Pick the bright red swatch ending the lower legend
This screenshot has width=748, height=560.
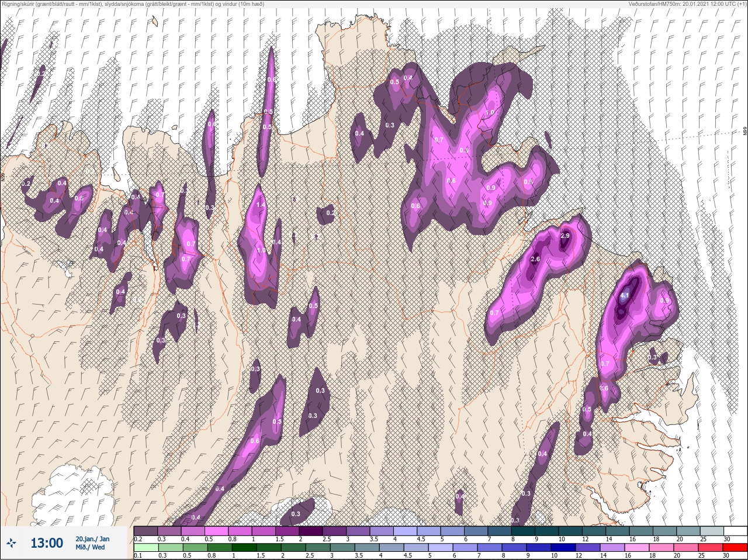[736, 548]
